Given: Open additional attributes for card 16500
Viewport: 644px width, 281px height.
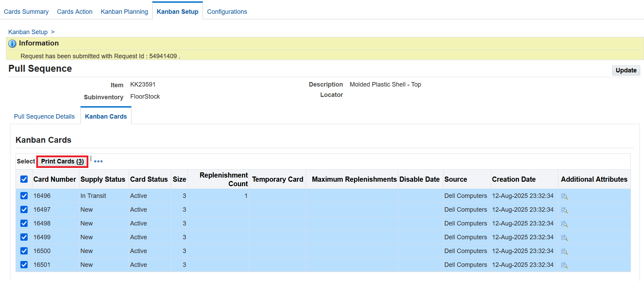Looking at the screenshot, I should [564, 251].
